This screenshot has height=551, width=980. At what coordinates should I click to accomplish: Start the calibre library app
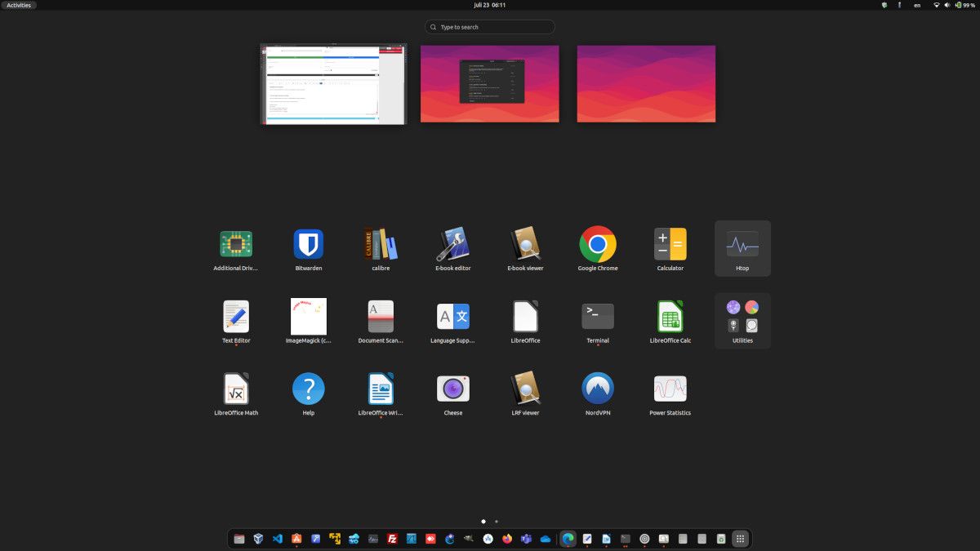(380, 242)
